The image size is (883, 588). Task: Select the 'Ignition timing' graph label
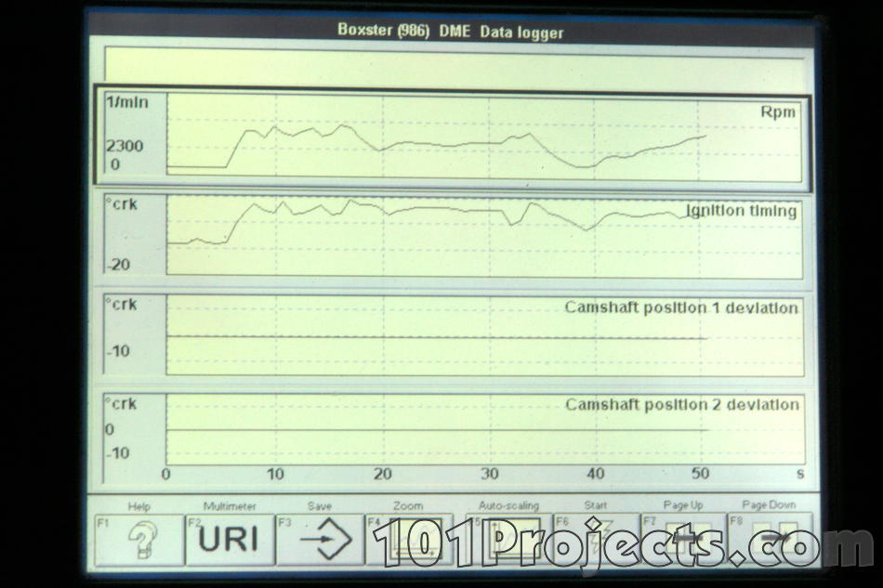pyautogui.click(x=741, y=211)
